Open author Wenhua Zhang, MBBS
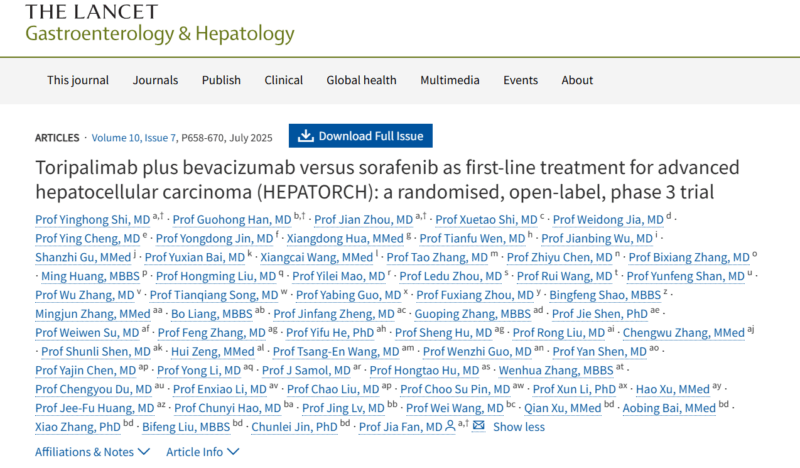This screenshot has width=800, height=468. point(556,371)
